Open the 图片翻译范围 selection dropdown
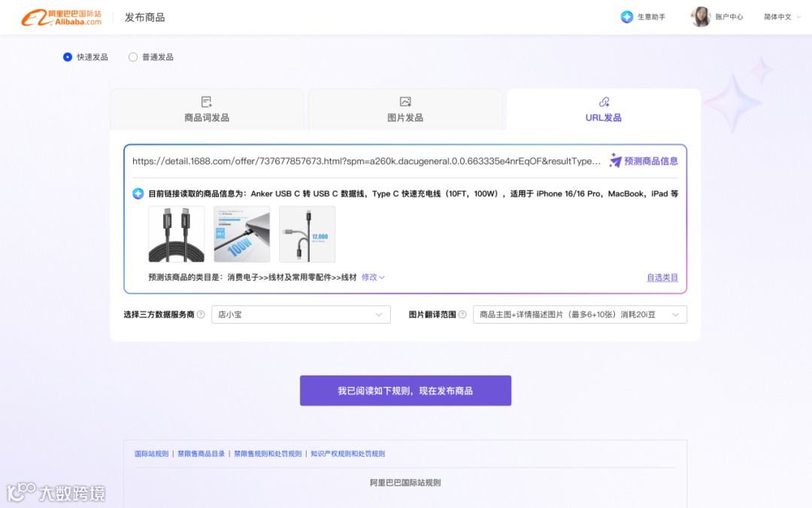This screenshot has width=812, height=508. pyautogui.click(x=580, y=315)
